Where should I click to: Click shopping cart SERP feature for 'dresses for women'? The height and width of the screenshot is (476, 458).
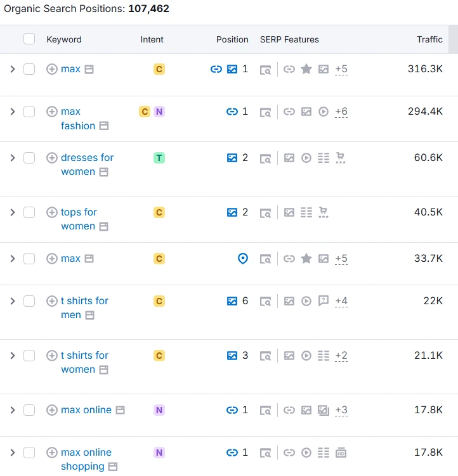tap(341, 158)
